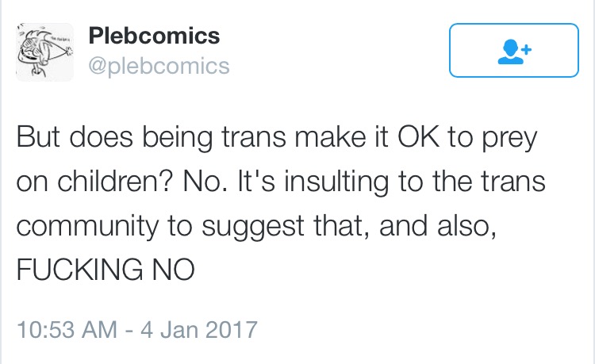Click the final word 'NO' in the tweet
The image size is (595, 364).
click(174, 269)
